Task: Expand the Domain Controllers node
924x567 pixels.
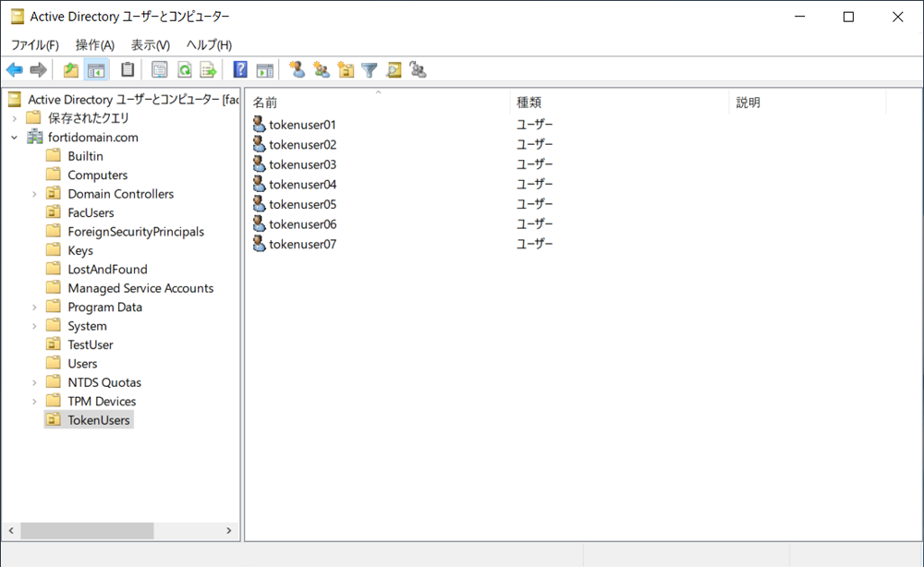Action: (34, 194)
